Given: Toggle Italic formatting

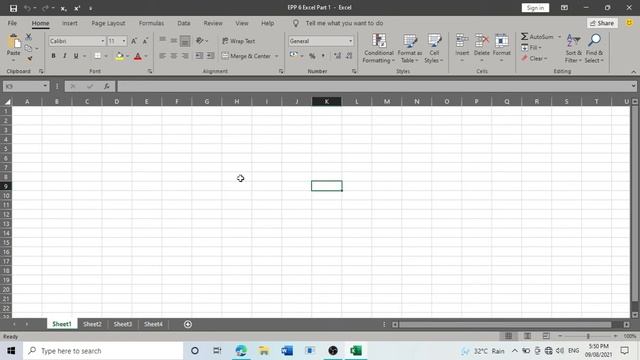Looking at the screenshot, I should click(64, 56).
